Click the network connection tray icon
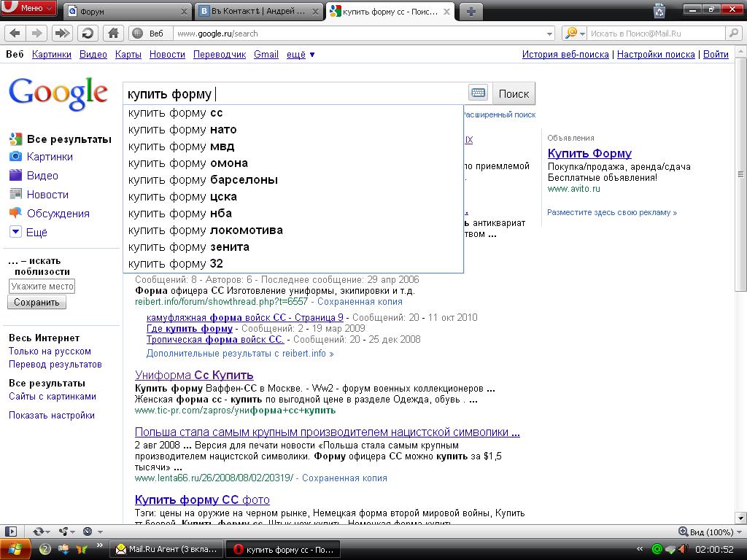 point(670,550)
